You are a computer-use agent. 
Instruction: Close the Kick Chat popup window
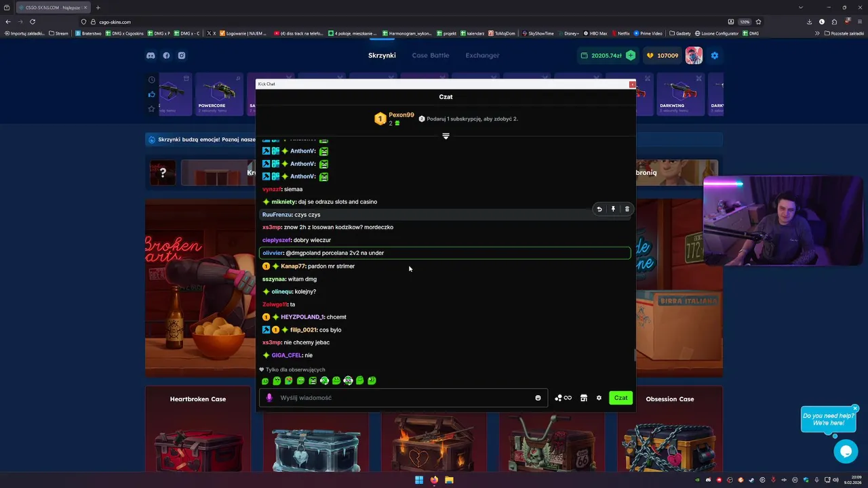tap(632, 84)
